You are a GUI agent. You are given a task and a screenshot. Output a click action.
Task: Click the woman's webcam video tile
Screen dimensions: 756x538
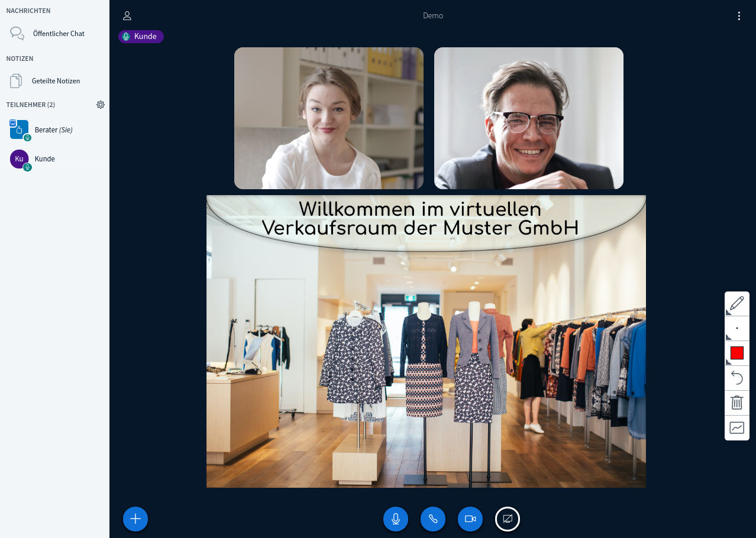coord(329,118)
